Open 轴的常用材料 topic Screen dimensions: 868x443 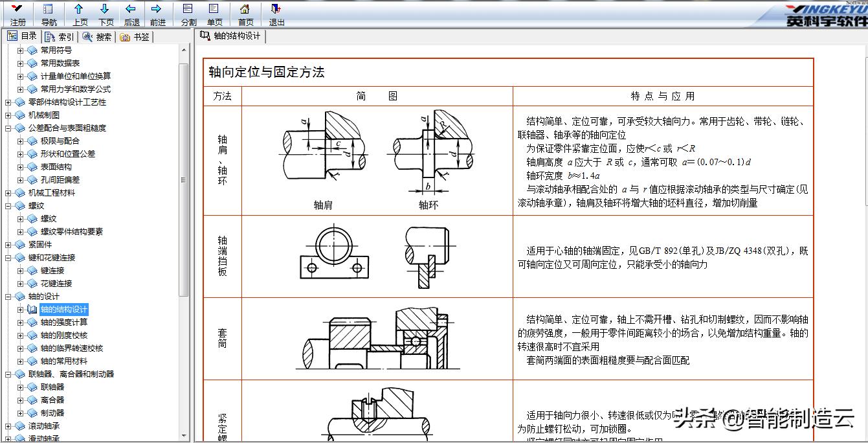tap(64, 361)
